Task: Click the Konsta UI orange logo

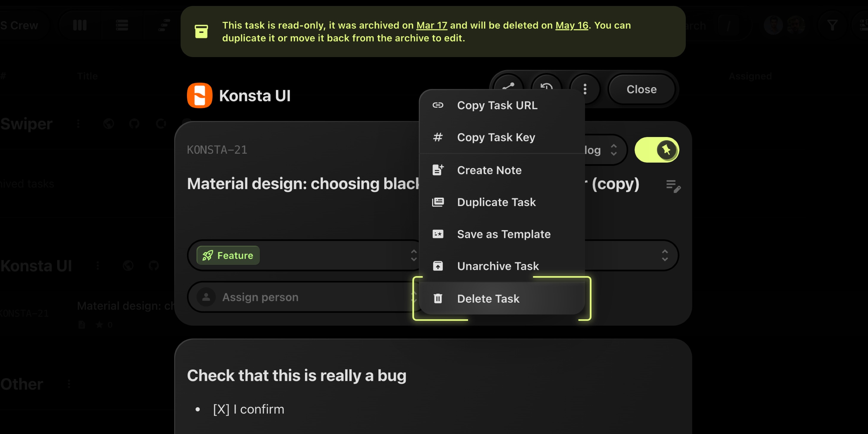Action: [199, 95]
